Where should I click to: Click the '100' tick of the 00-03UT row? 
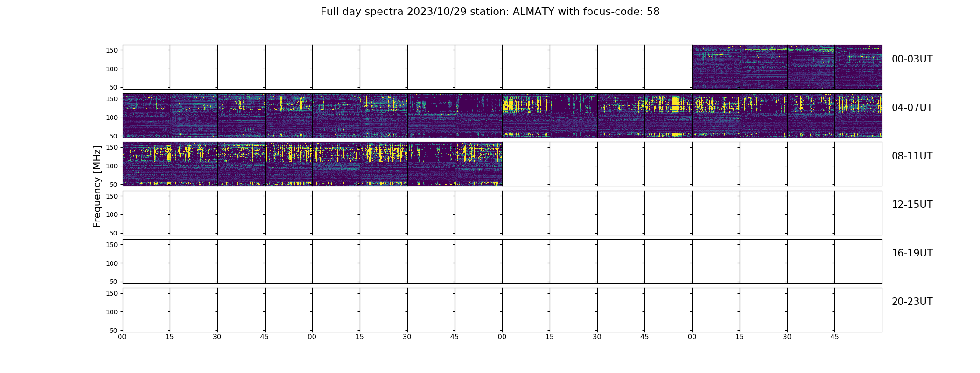coord(112,69)
